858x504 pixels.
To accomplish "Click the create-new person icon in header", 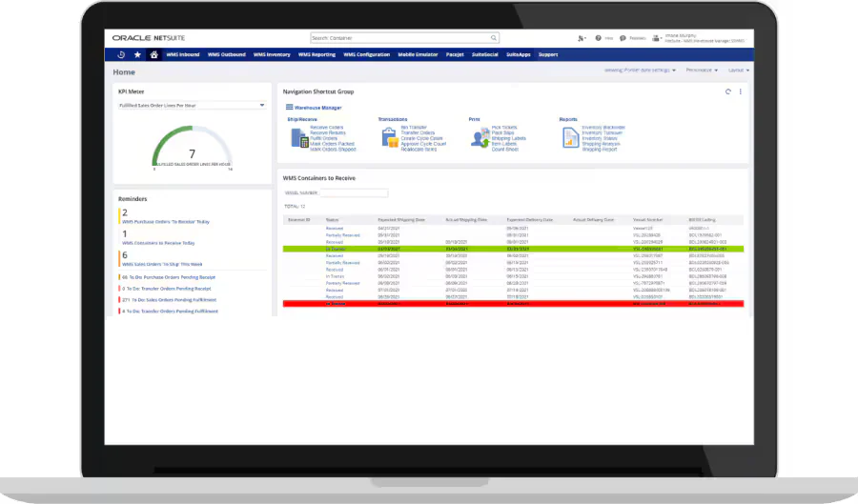I will point(582,38).
